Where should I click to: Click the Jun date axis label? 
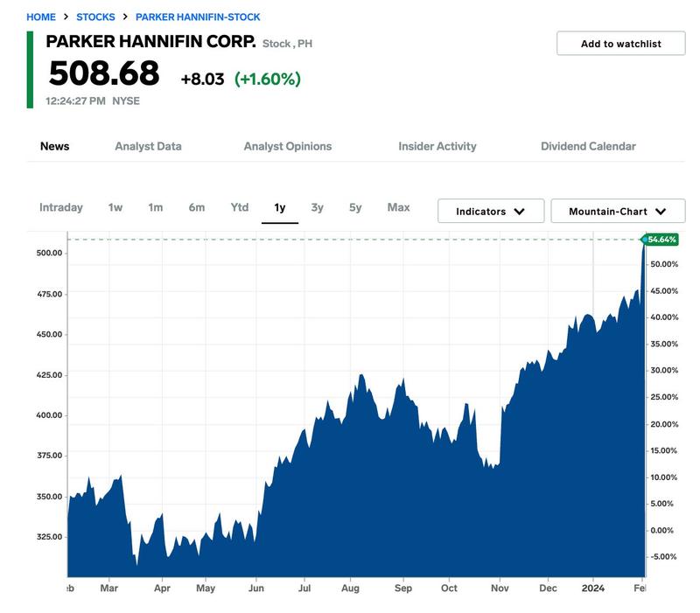tap(255, 588)
